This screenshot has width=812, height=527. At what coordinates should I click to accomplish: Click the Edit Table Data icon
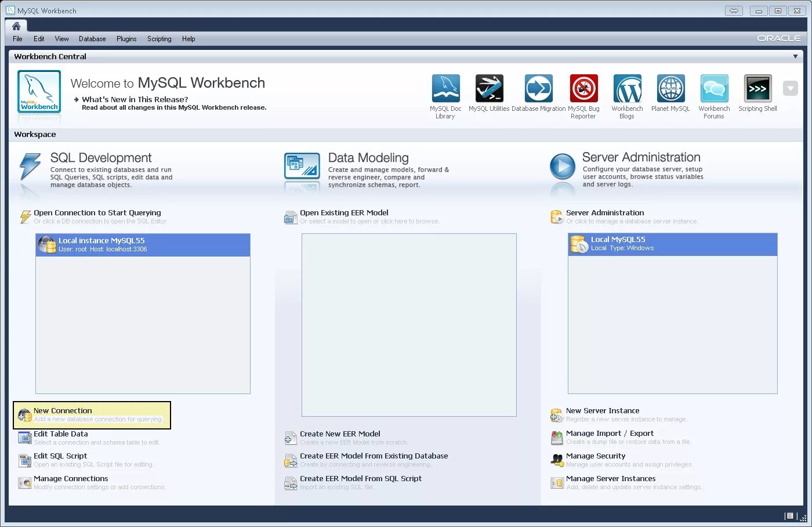pos(25,438)
